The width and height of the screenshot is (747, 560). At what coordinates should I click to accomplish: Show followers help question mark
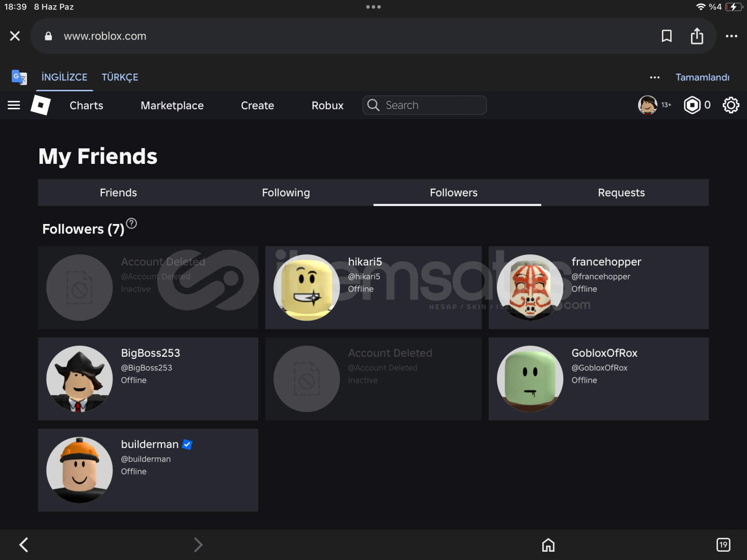[x=132, y=223]
